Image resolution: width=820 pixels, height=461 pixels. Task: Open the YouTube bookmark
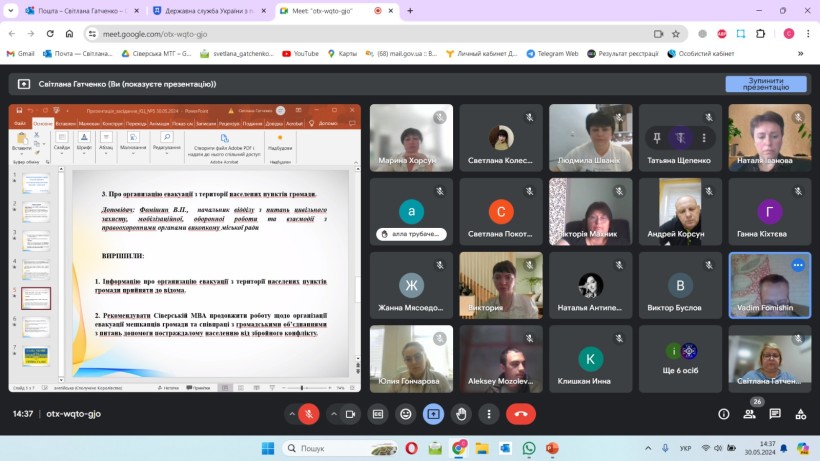pos(301,53)
